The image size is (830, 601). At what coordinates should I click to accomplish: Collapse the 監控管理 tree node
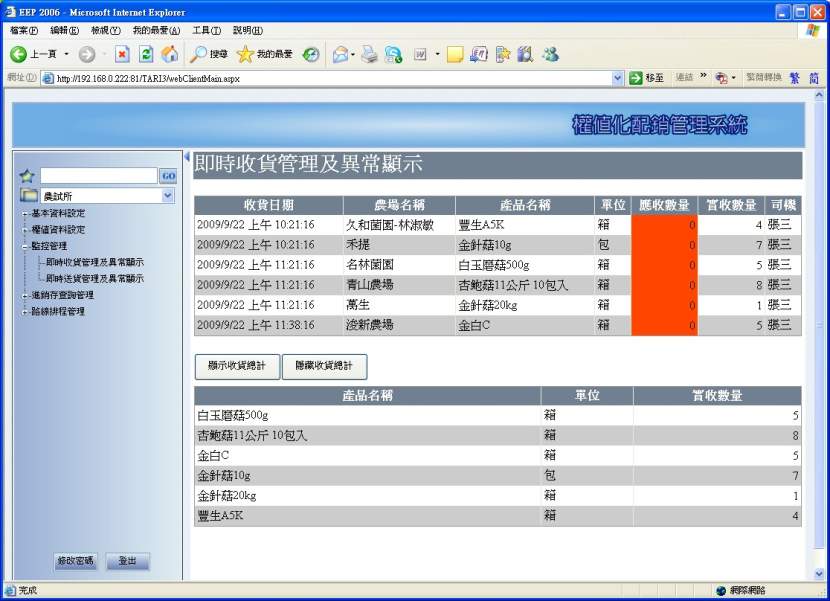pos(25,244)
